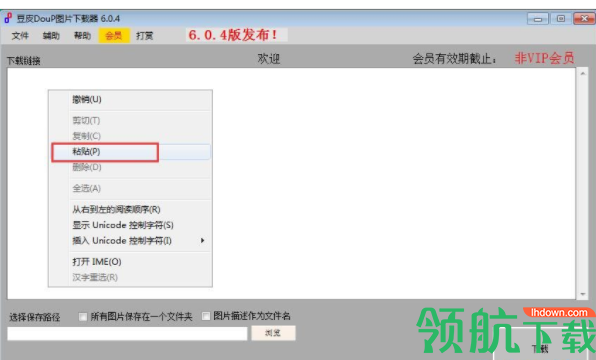The image size is (596, 360).
Task: Close the DouP window
Action: 584,19
